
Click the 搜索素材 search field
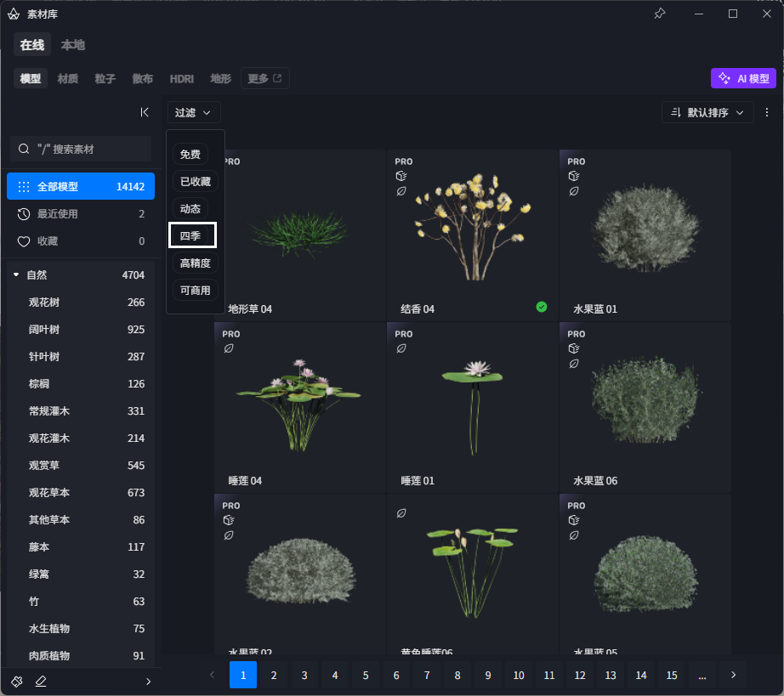point(81,149)
